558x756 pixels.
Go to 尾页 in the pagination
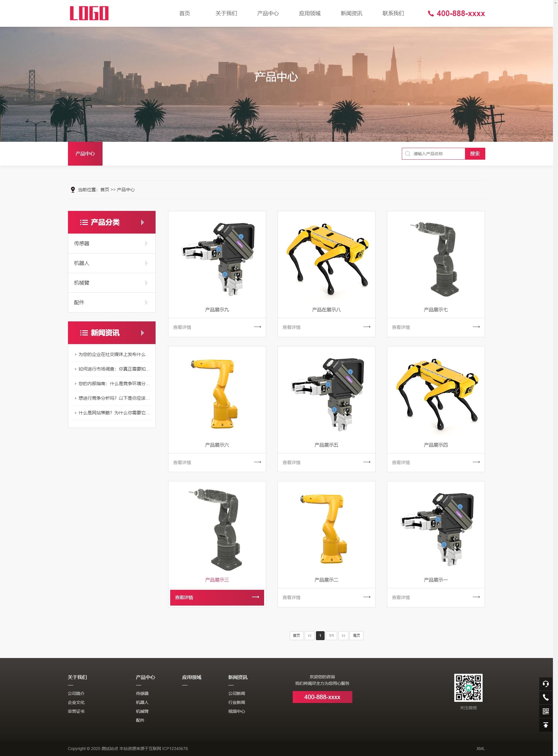[356, 636]
